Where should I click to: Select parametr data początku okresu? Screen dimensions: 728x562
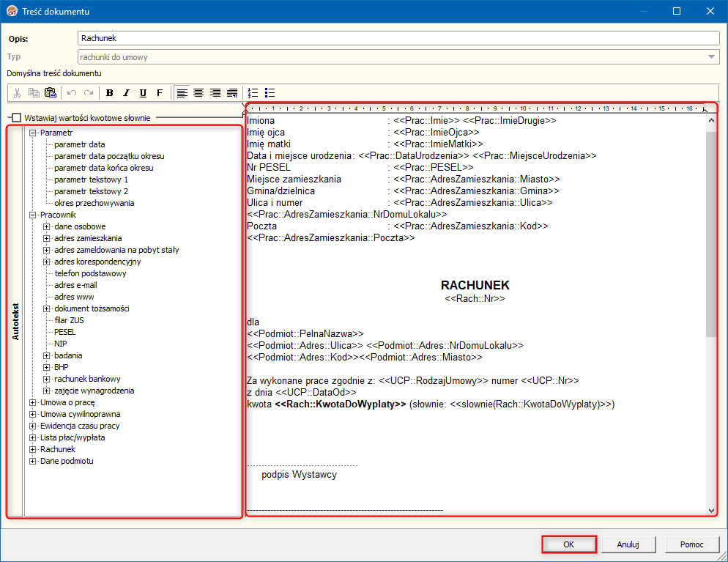point(109,156)
